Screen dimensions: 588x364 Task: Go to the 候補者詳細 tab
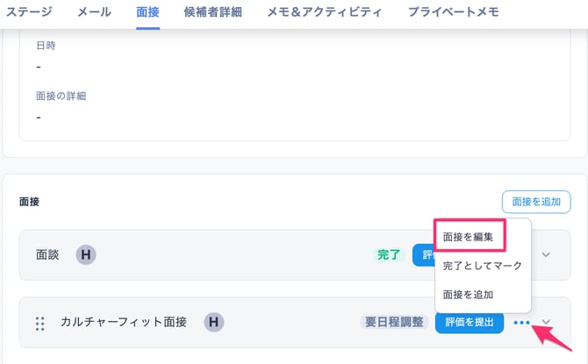tap(213, 12)
